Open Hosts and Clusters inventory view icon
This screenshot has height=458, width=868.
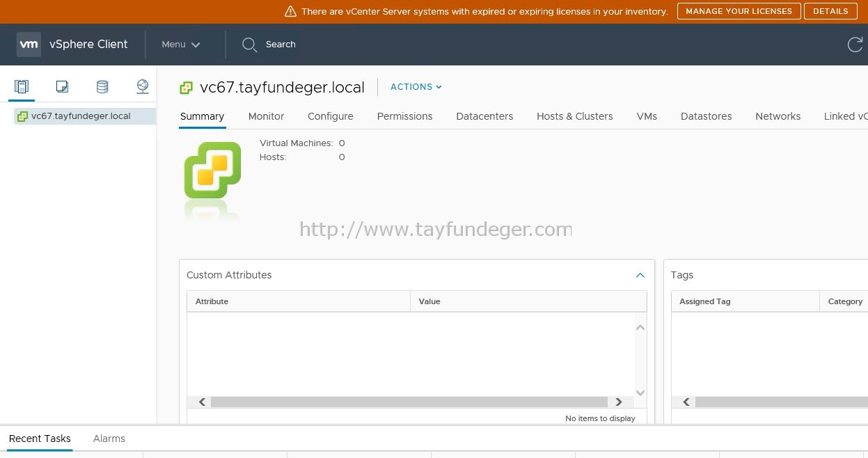point(22,86)
